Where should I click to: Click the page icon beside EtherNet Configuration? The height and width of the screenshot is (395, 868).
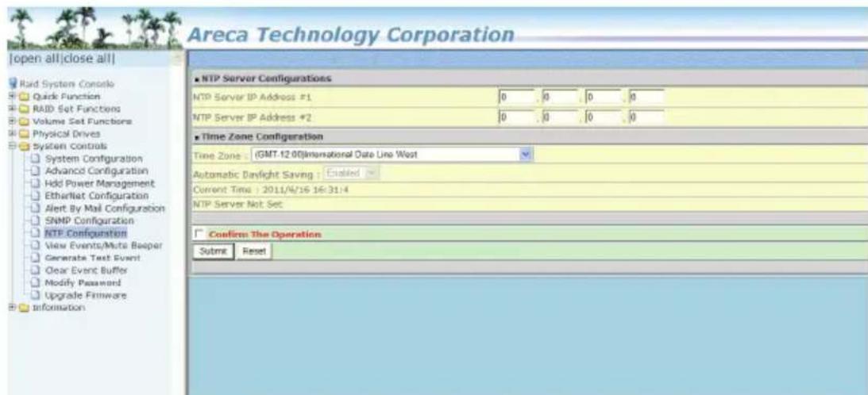pos(36,196)
